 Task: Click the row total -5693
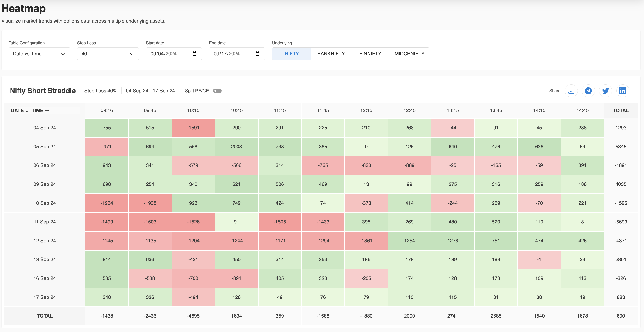click(621, 222)
